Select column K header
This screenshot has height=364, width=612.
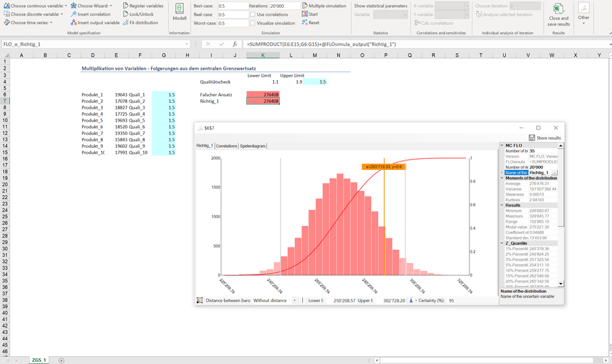pyautogui.click(x=262, y=55)
